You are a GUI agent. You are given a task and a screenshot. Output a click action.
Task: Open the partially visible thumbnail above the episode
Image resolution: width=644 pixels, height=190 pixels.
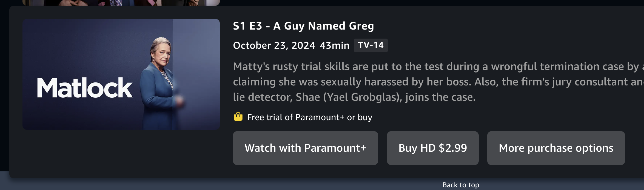pyautogui.click(x=121, y=2)
